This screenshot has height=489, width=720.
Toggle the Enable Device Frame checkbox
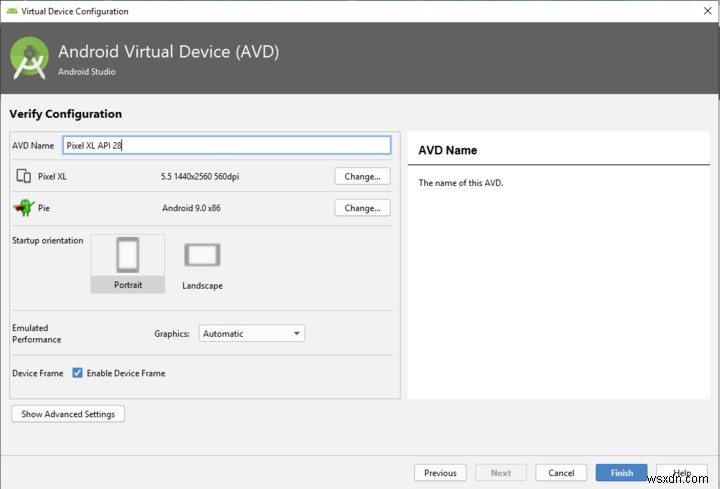click(77, 373)
